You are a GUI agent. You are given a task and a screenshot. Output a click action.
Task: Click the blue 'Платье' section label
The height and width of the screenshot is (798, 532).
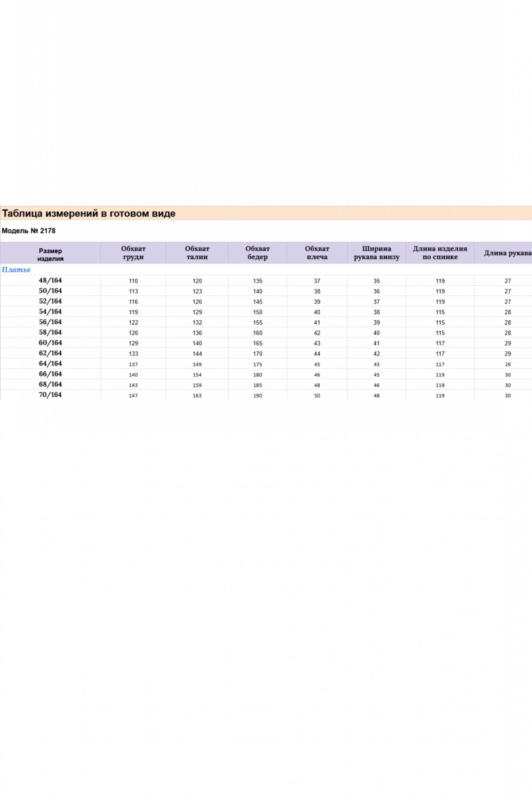(16, 270)
